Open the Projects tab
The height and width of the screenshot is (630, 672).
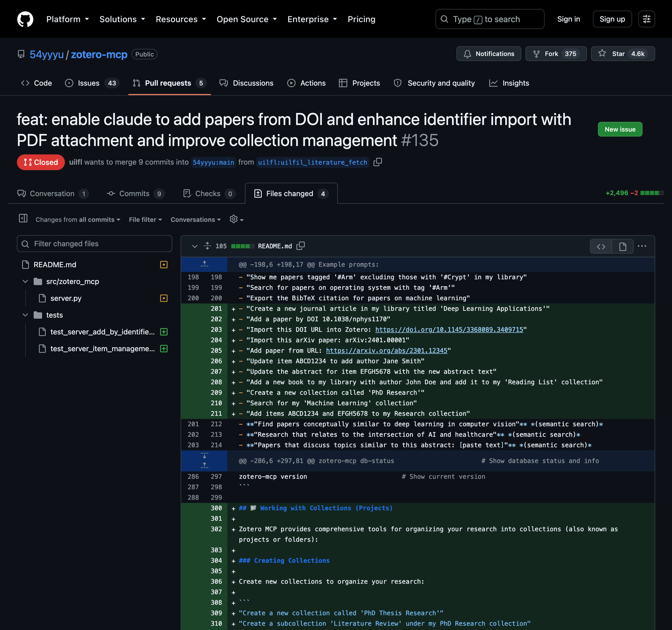tap(360, 83)
